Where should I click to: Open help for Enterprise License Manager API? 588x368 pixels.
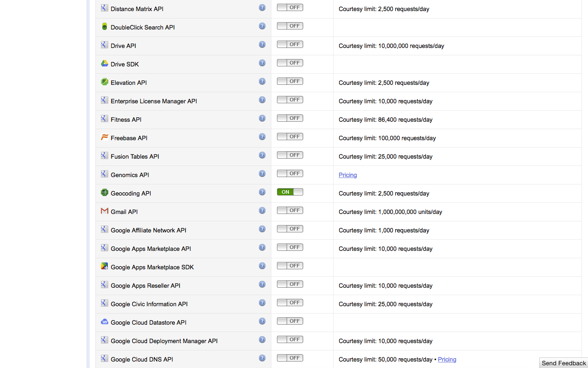pyautogui.click(x=262, y=100)
